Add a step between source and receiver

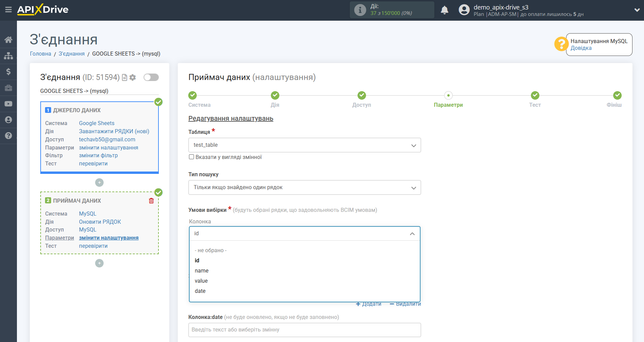99,183
